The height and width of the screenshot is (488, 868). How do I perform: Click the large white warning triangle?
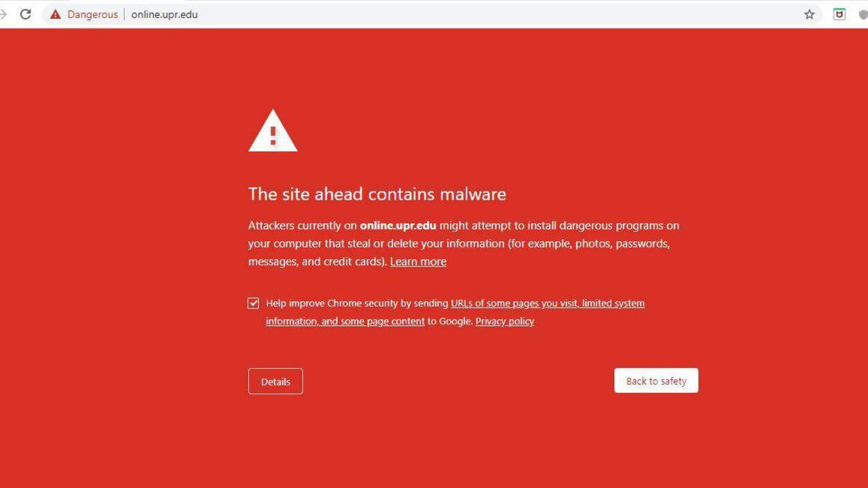click(x=273, y=130)
